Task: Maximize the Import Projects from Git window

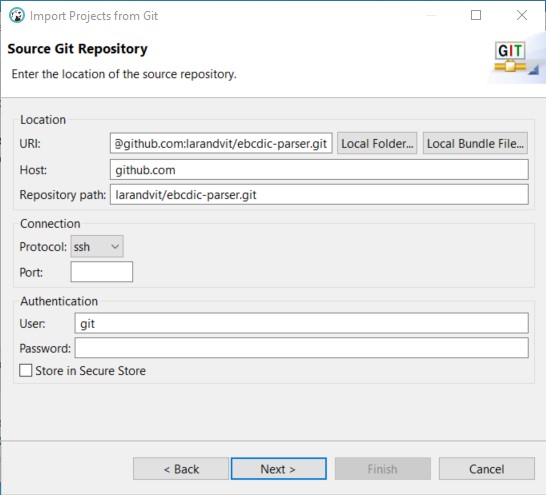Action: tap(476, 15)
